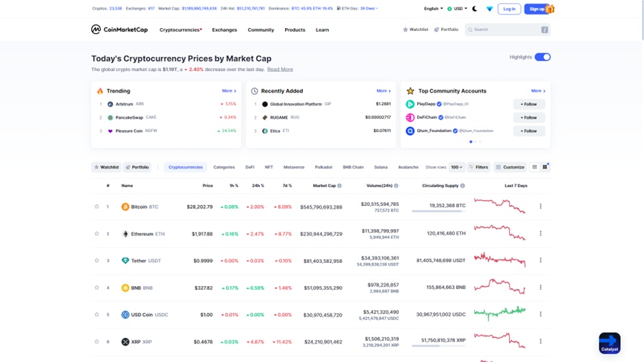Viewport: 644px width, 362px height.
Task: Select the DeFi tab
Action: tap(249, 167)
